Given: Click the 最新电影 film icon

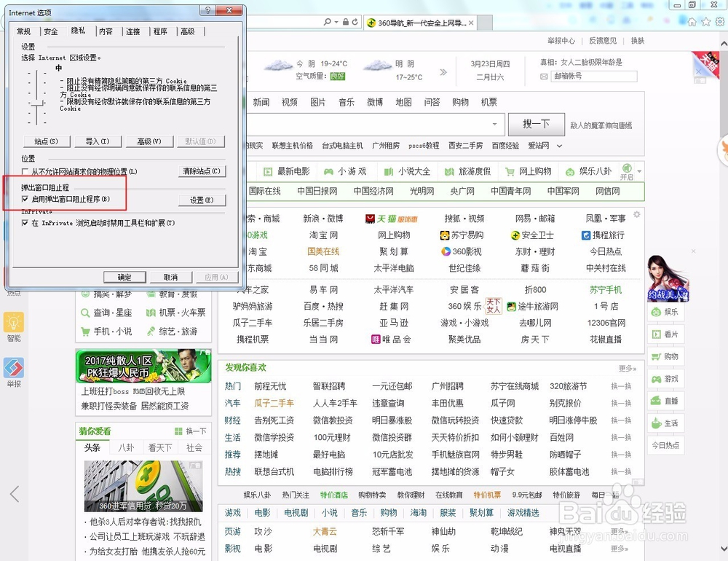Looking at the screenshot, I should (x=268, y=172).
